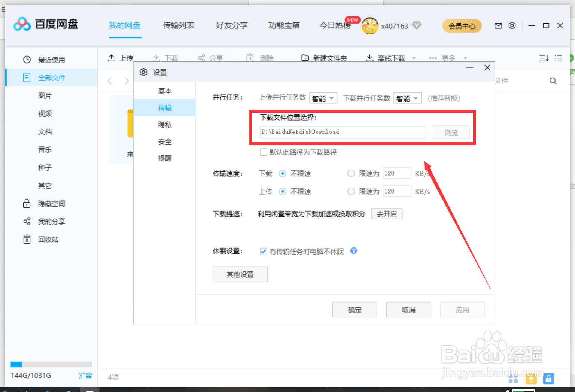Open the 传输 settings tab

(x=165, y=107)
